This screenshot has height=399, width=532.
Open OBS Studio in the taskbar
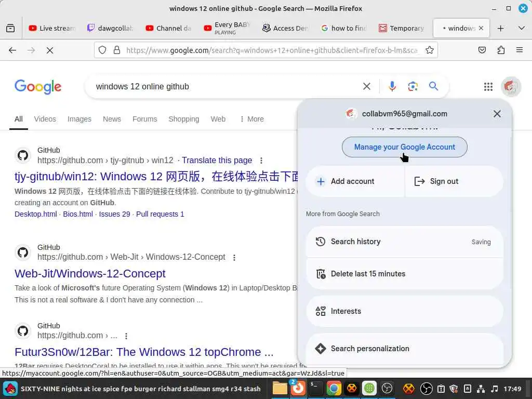coord(387,389)
